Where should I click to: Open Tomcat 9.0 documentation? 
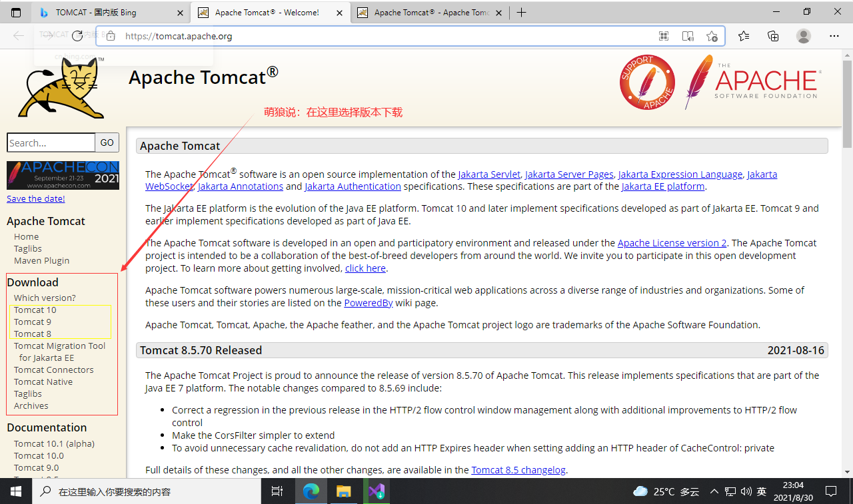click(36, 467)
